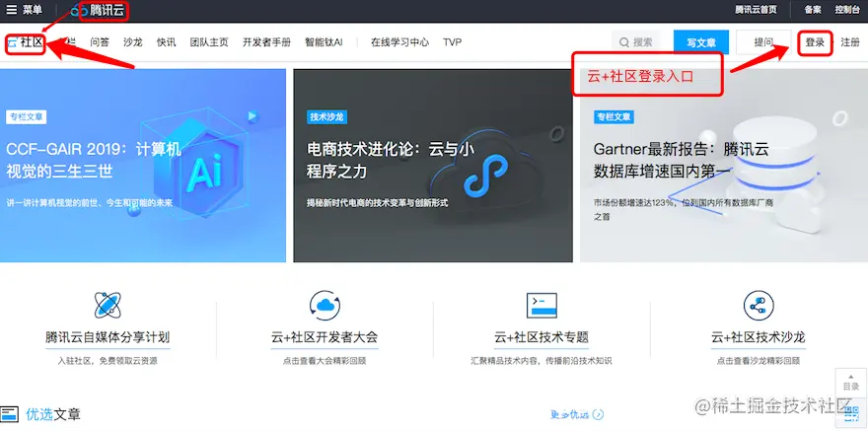Image resolution: width=868 pixels, height=431 pixels.
Task: Click 入驻社区，免费领取云资源 text
Action: 108,361
